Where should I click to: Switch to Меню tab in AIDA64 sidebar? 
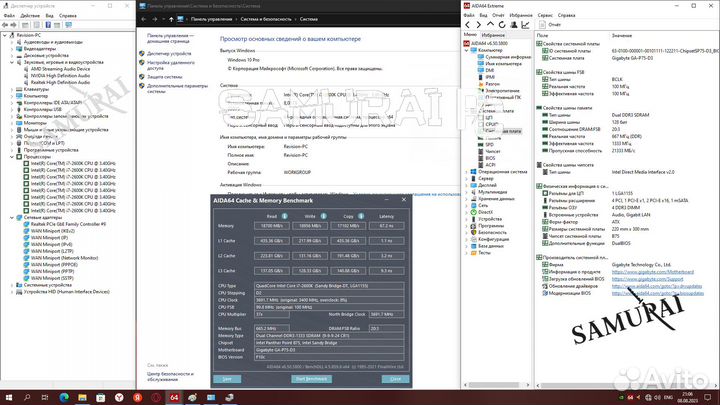coord(470,35)
